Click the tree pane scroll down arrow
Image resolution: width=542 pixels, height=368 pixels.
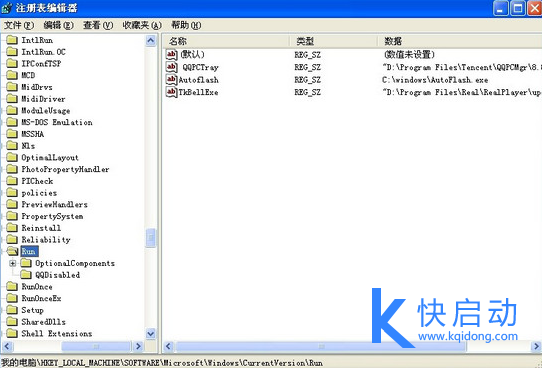coord(151,334)
